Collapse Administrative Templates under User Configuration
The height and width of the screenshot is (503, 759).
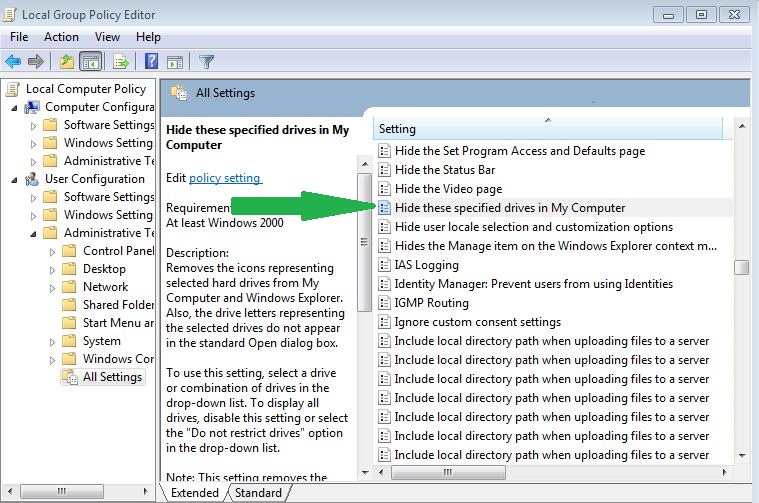(33, 234)
